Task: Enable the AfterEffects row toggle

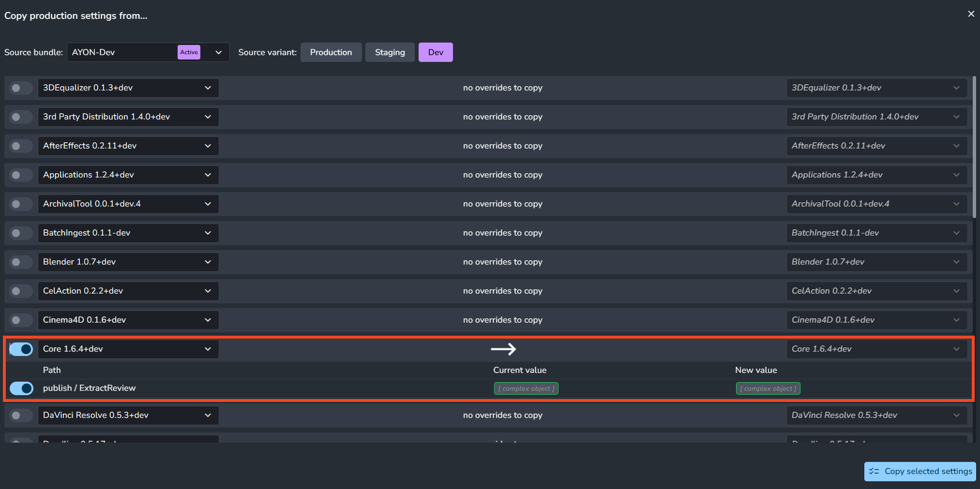Action: [21, 146]
